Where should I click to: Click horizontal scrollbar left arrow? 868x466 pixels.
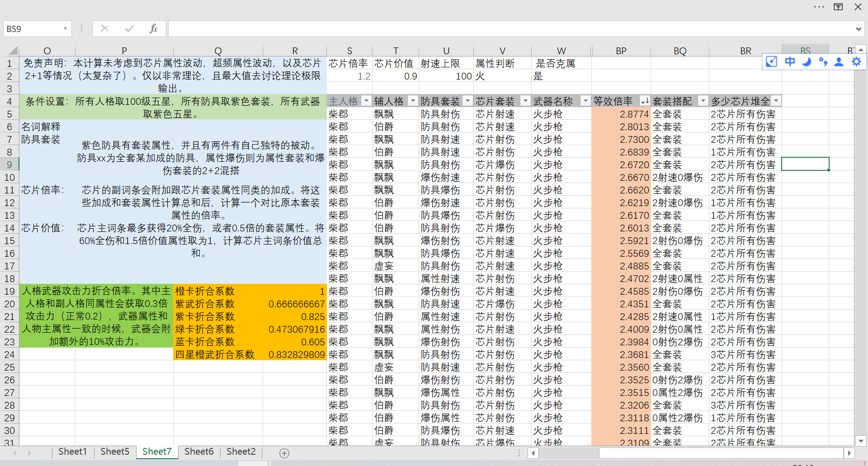click(533, 453)
